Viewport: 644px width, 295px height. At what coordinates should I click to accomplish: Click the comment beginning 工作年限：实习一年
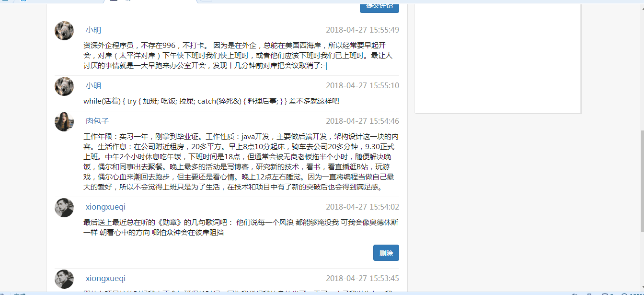pos(241,162)
